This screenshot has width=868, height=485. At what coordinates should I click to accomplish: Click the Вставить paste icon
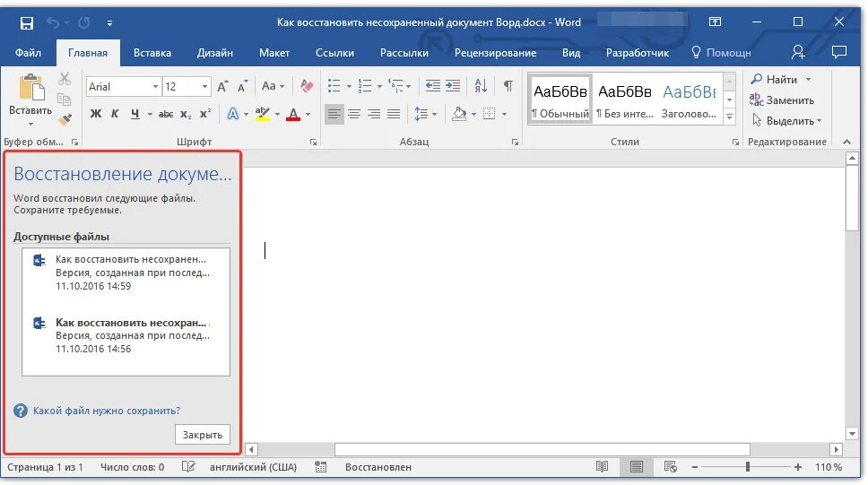tap(31, 89)
